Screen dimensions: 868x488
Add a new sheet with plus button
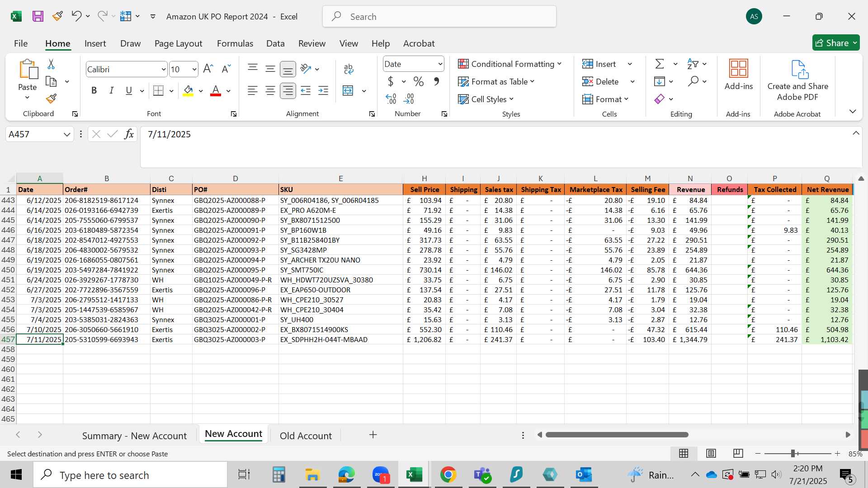tap(373, 435)
